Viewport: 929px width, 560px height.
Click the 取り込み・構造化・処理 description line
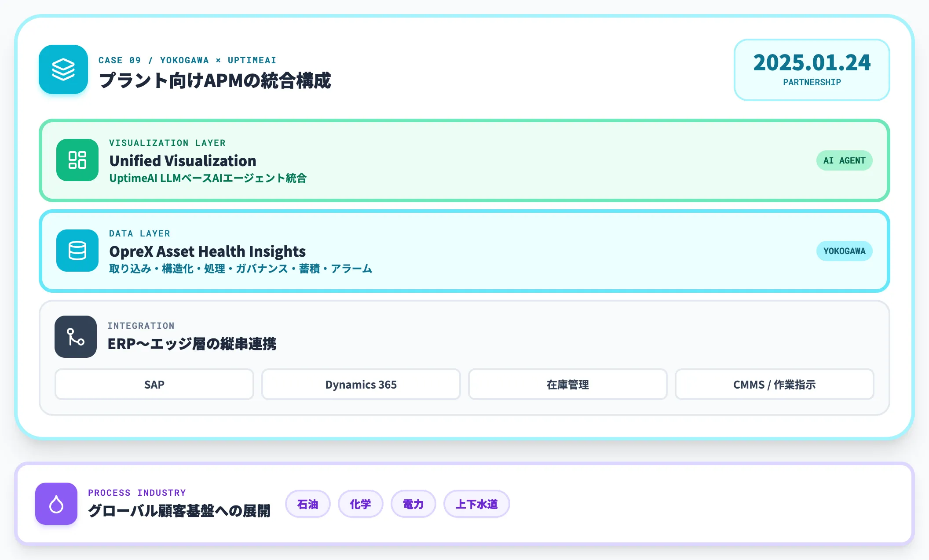241,269
